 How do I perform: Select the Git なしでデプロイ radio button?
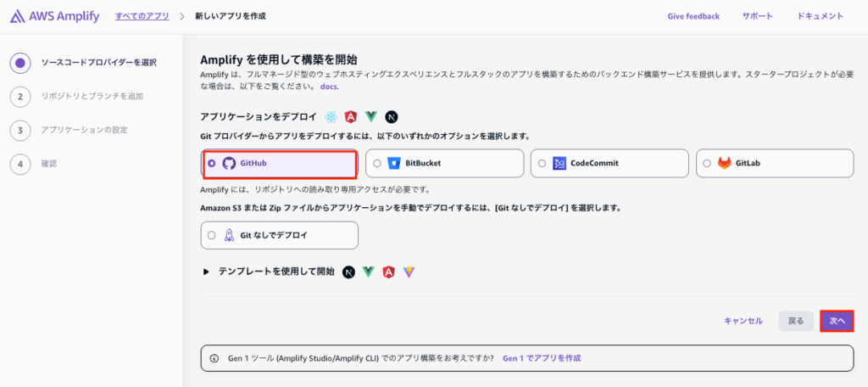(x=211, y=235)
